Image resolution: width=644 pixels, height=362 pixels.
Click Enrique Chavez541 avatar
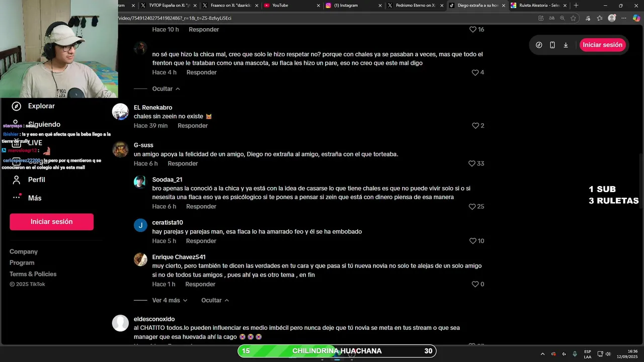140,259
